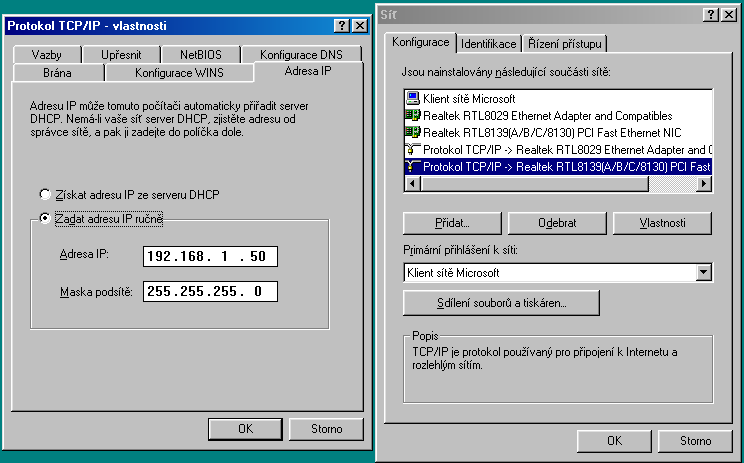
Task: Click OK in the Síť window
Action: (x=614, y=441)
